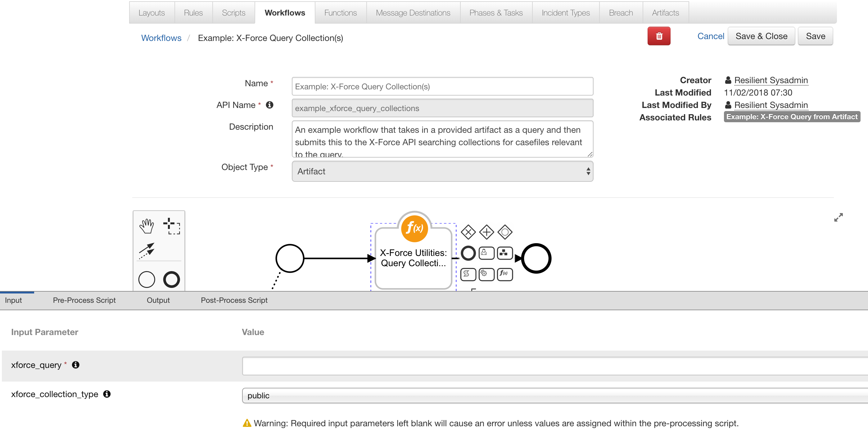Add a function f(x) node

[504, 274]
